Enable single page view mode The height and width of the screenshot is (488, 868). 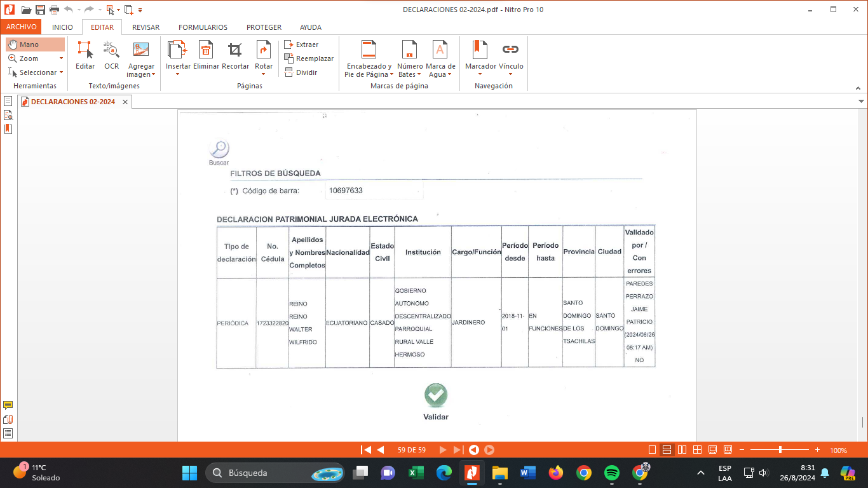click(652, 450)
